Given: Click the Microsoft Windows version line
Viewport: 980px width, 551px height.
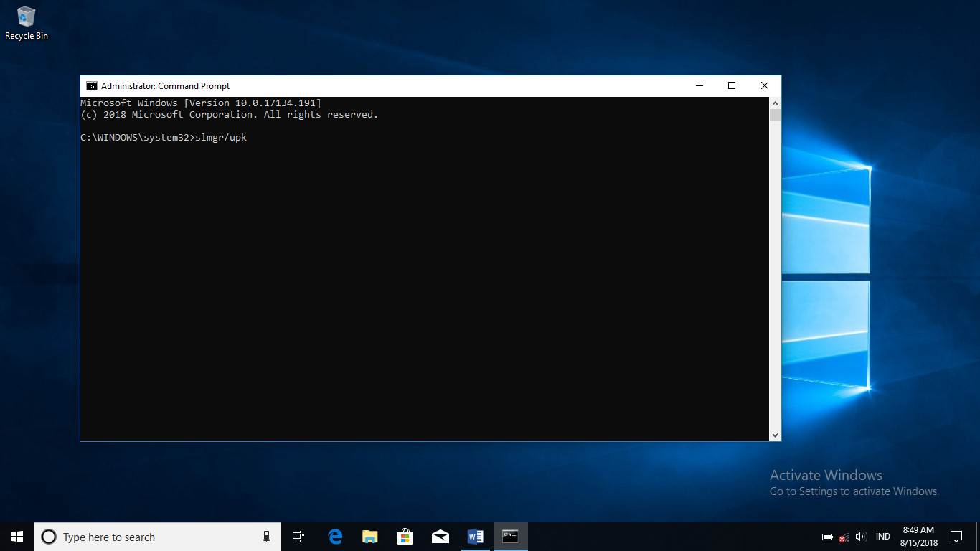Looking at the screenshot, I should 201,103.
